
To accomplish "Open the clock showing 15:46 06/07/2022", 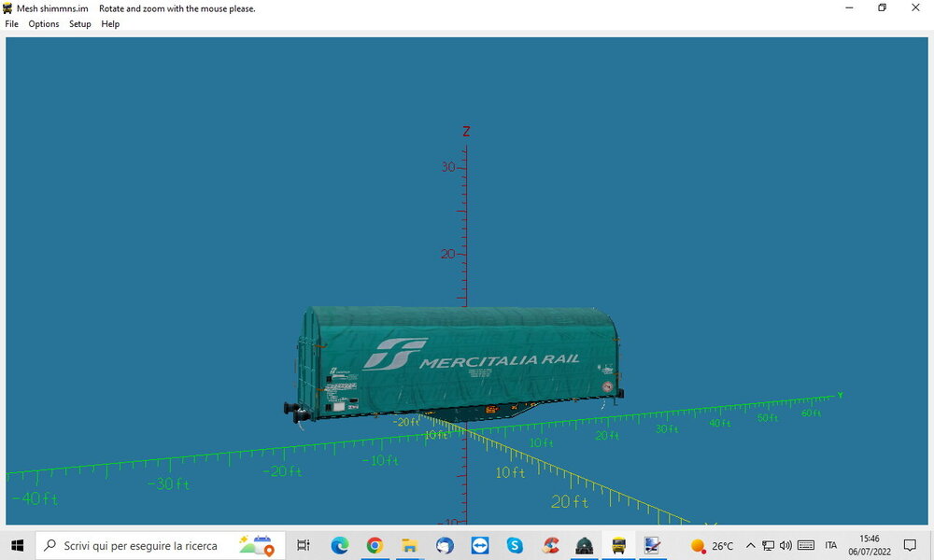I will 870,545.
